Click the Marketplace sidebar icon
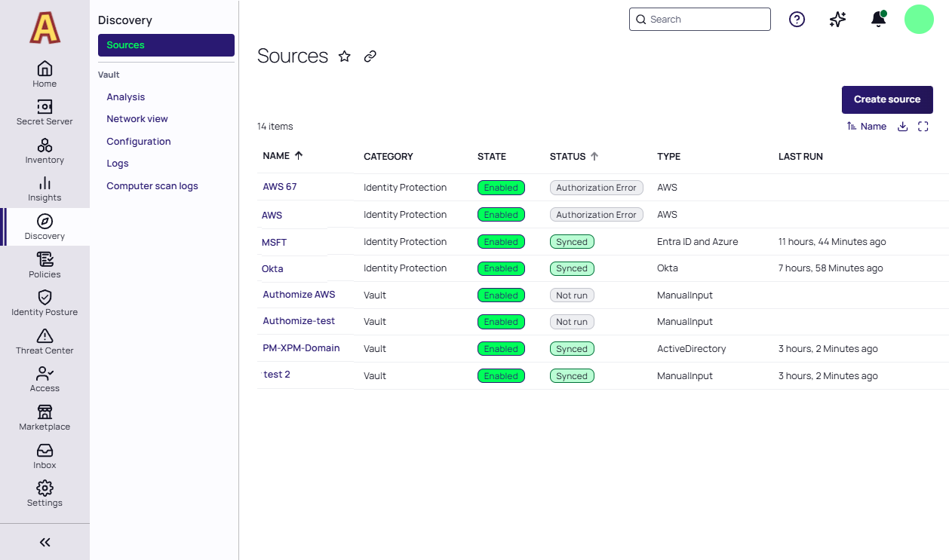 [x=45, y=417]
